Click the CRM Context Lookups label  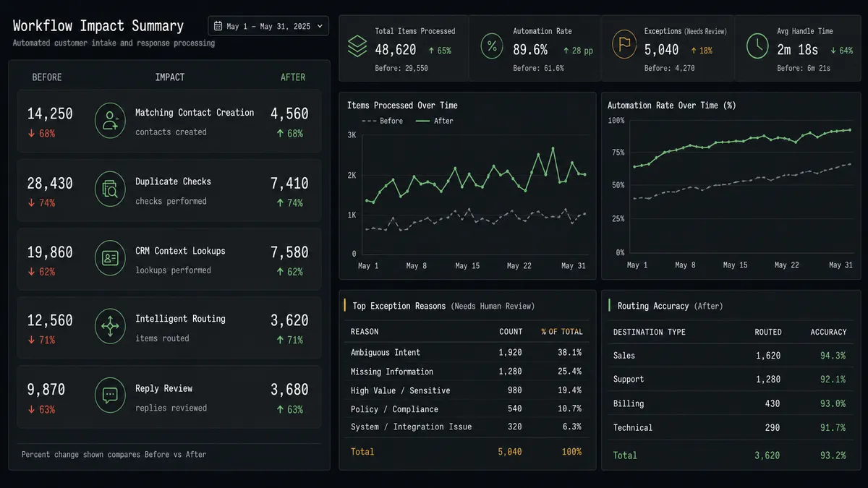(180, 251)
